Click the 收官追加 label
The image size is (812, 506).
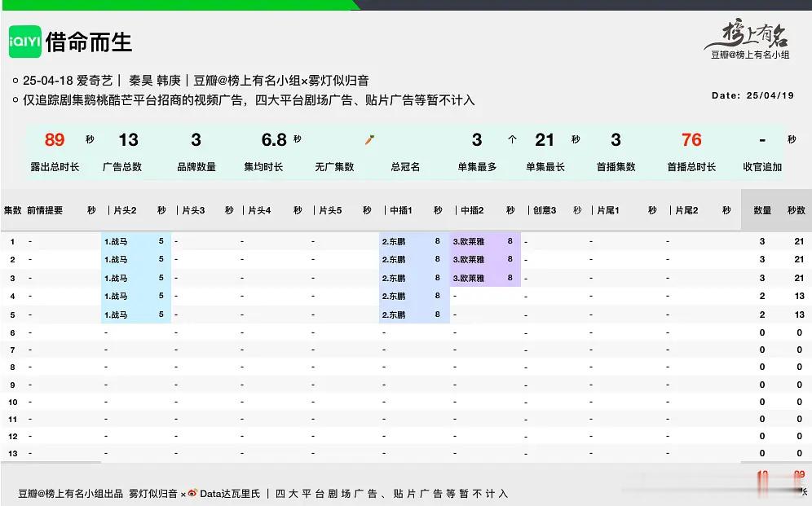[x=762, y=166]
